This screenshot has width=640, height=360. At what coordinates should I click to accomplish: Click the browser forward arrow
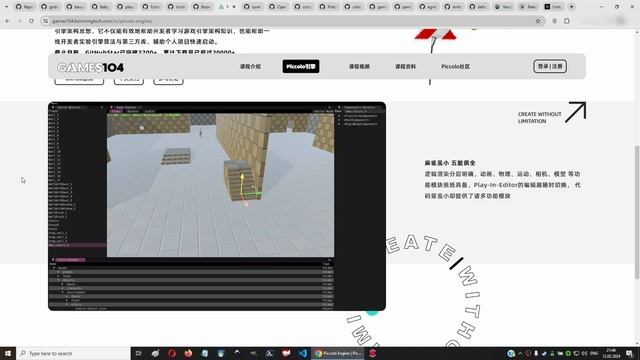[x=19, y=21]
